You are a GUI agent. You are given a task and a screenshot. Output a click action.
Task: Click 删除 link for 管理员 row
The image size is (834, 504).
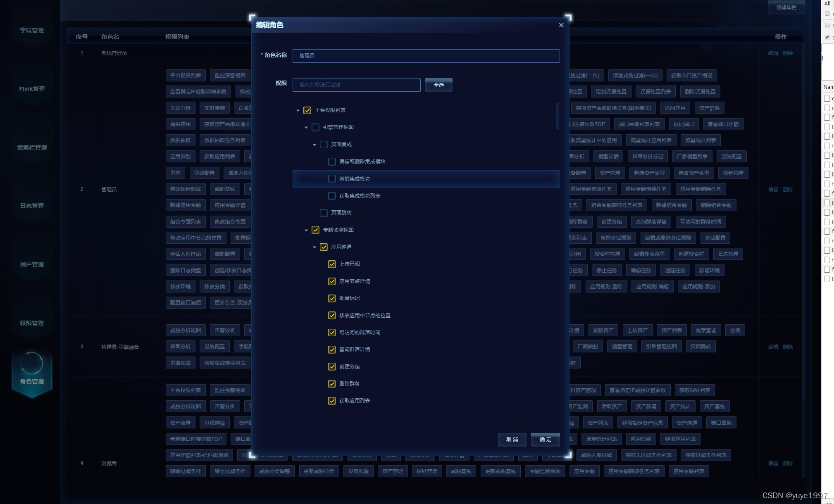pos(788,190)
